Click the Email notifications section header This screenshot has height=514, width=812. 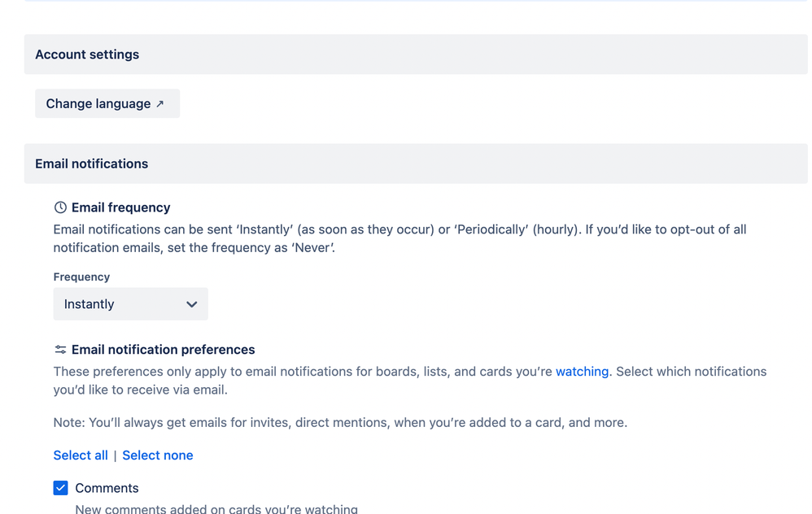pos(91,163)
